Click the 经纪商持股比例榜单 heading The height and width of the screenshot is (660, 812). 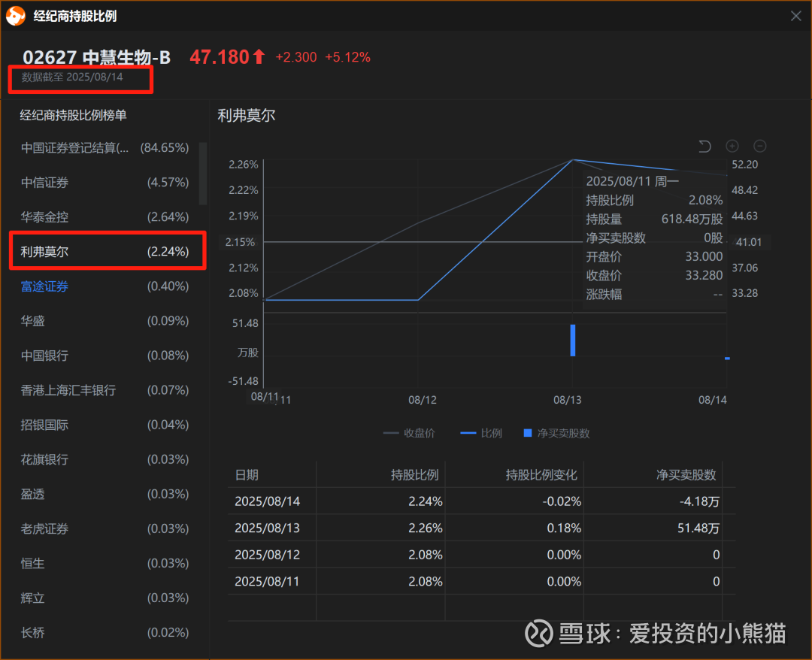click(73, 115)
